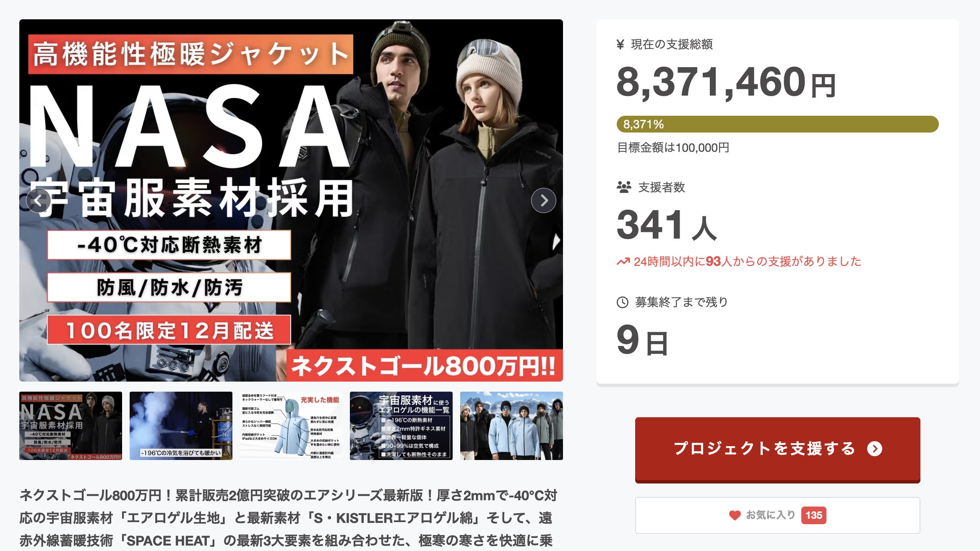The height and width of the screenshot is (551, 980).
Task: Click the main NASA jacket banner image
Action: tap(291, 200)
